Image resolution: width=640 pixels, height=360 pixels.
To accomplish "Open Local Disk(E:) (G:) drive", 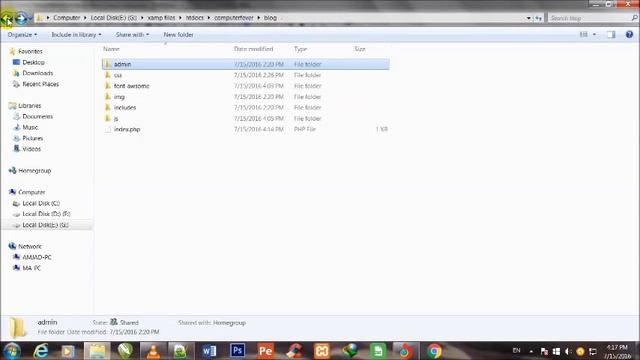I will [40, 225].
